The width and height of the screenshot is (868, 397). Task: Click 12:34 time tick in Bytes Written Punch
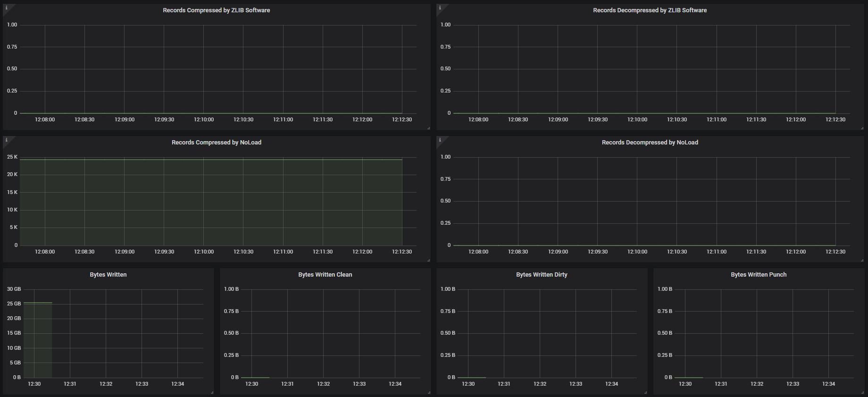click(x=829, y=384)
